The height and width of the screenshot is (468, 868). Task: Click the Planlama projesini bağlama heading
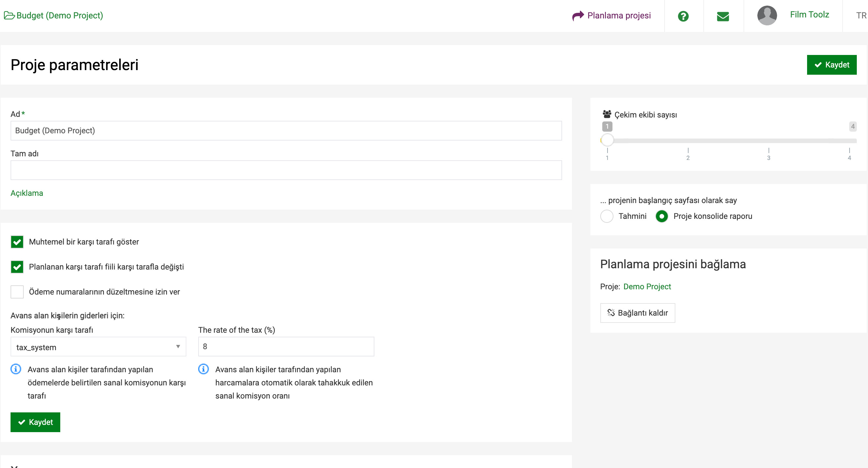click(x=673, y=264)
